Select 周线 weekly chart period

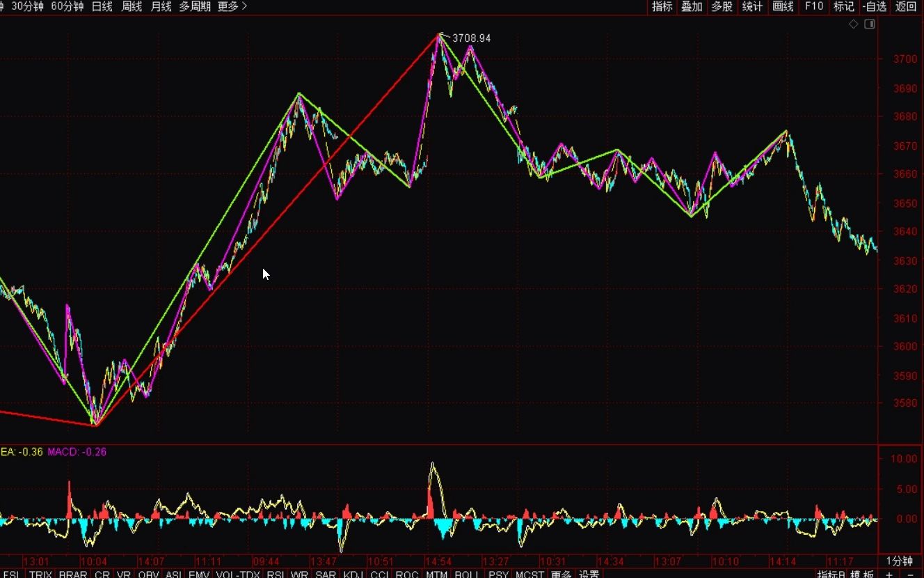coord(132,6)
